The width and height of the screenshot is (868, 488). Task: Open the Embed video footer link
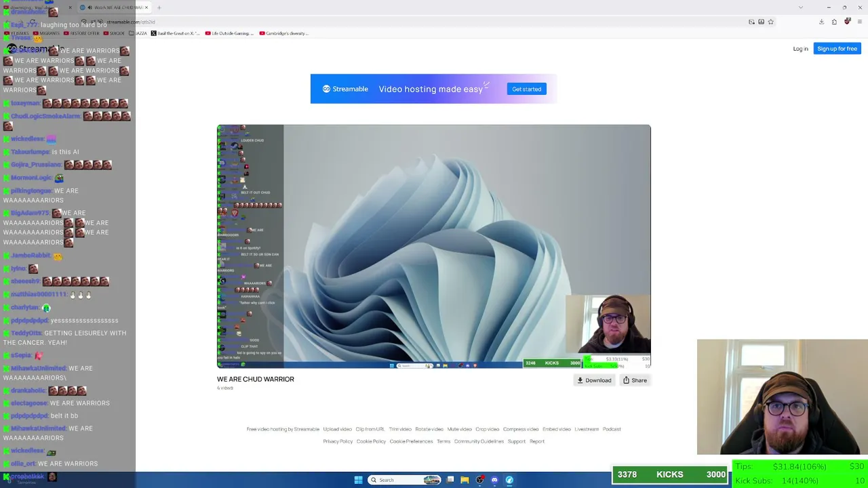point(557,429)
